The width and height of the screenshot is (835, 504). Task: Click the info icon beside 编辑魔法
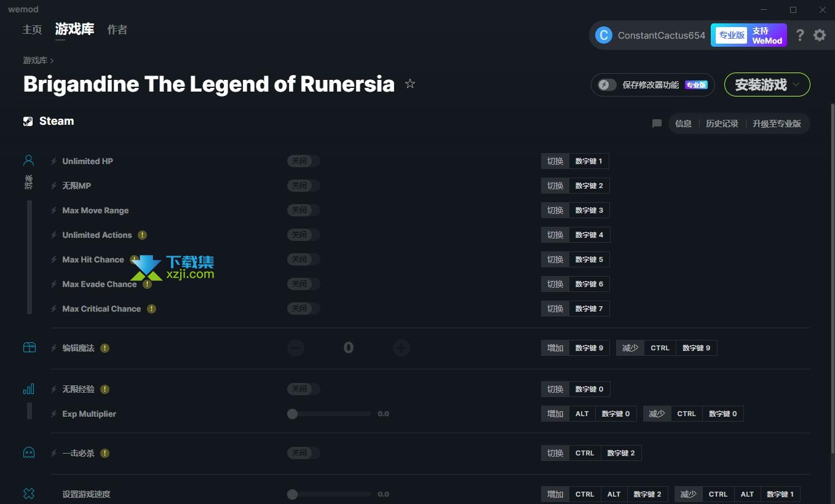(x=105, y=348)
